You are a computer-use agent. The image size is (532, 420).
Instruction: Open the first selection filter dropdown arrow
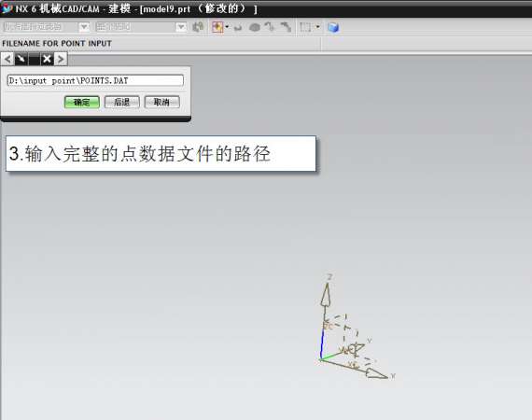pos(84,27)
